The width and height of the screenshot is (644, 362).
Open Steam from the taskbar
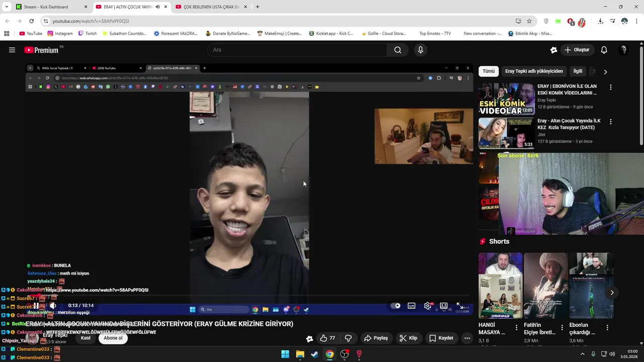pos(314,354)
